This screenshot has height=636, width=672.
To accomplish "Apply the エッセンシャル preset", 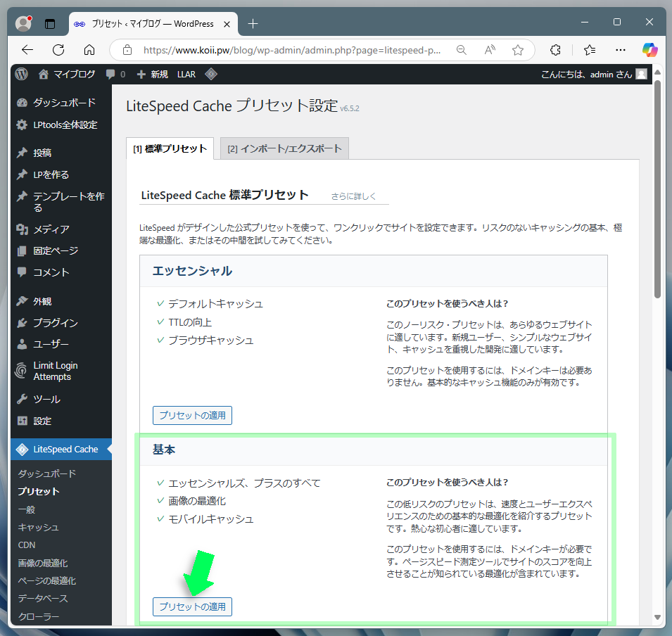I will tap(192, 415).
